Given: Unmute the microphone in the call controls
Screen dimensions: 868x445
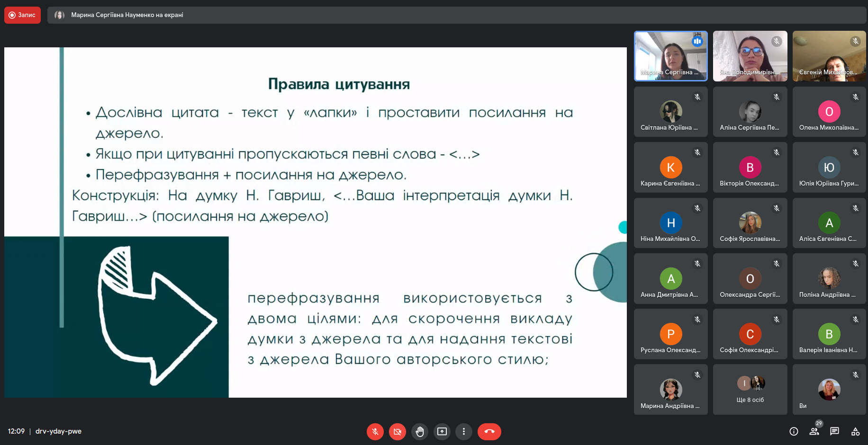Looking at the screenshot, I should [x=375, y=431].
